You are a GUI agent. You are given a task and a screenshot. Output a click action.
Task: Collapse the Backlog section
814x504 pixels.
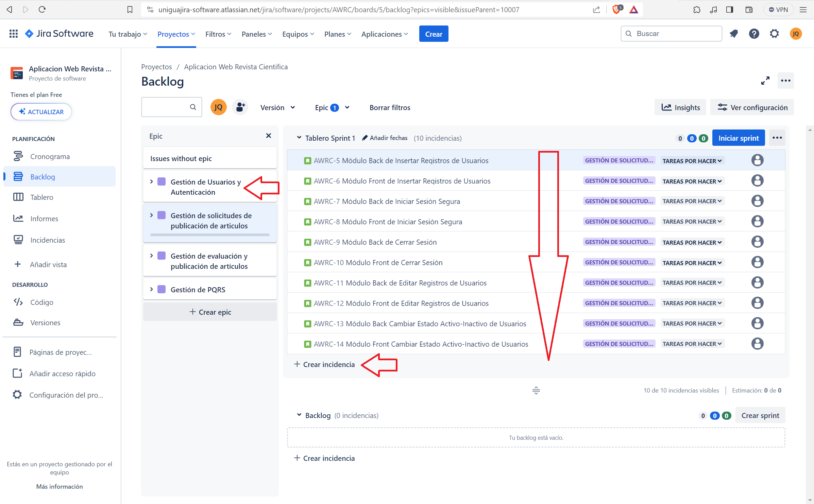[x=299, y=415]
